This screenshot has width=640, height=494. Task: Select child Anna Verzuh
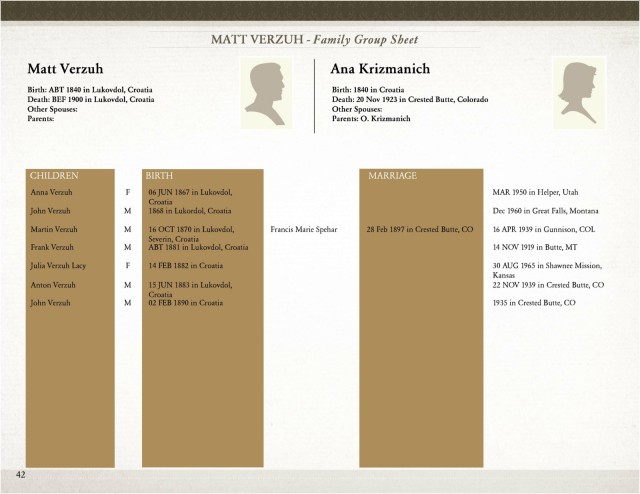click(51, 192)
